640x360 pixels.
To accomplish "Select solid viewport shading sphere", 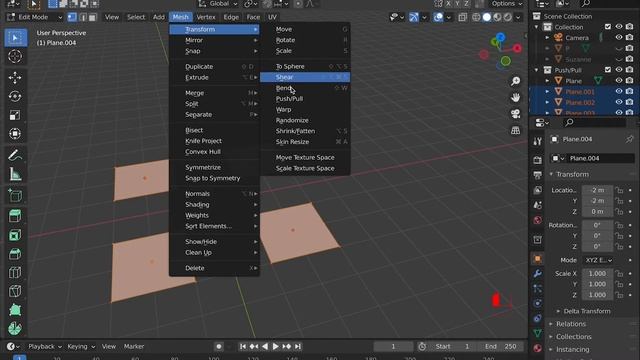I will pyautogui.click(x=487, y=17).
